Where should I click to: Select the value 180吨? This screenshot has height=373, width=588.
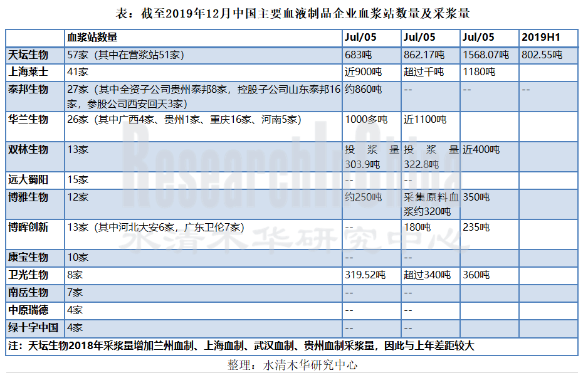[x=417, y=227]
